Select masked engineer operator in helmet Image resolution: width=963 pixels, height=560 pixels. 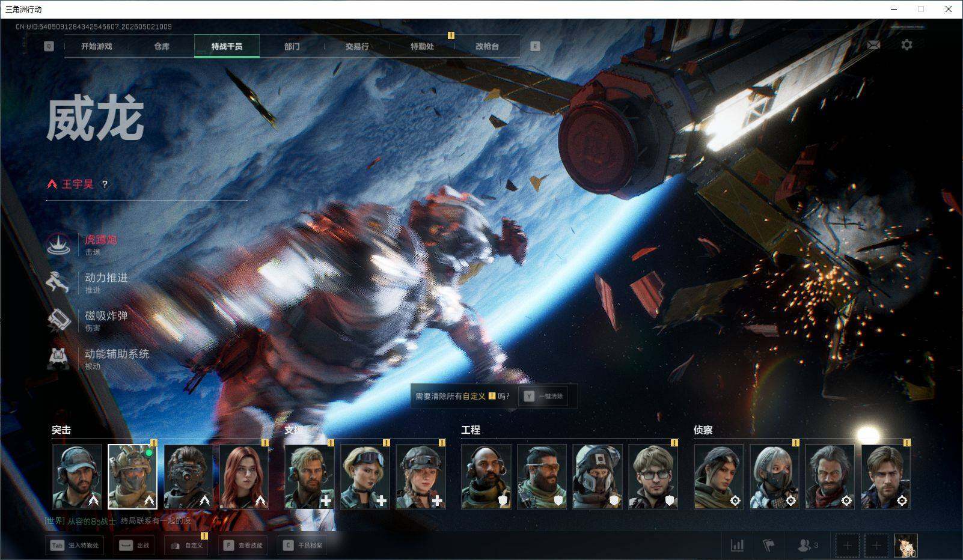(598, 476)
